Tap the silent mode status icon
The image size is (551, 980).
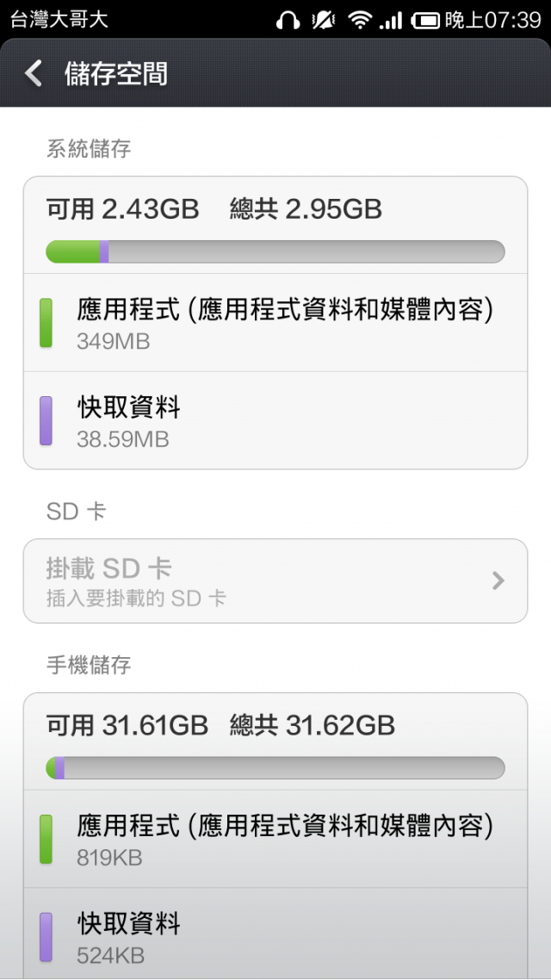[x=324, y=20]
